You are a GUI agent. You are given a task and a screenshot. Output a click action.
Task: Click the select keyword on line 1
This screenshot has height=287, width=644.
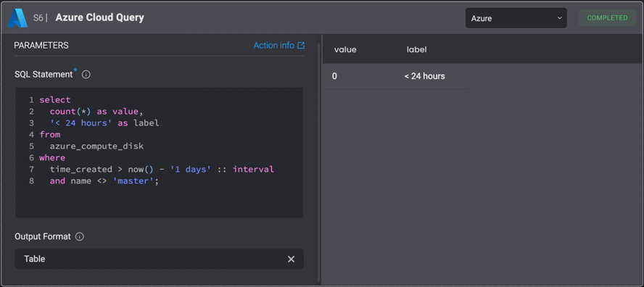[x=55, y=100]
